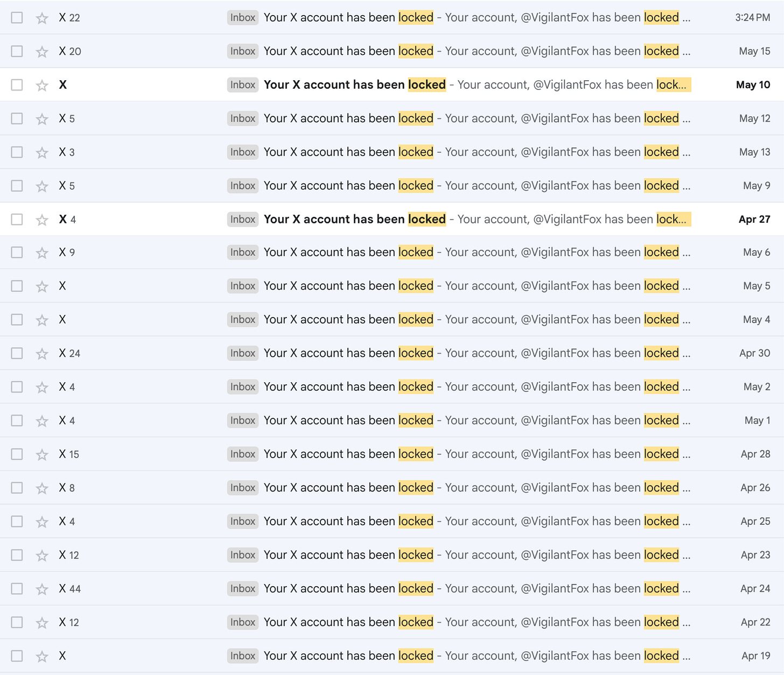Select checkbox for the May 6 email
784x675 pixels.
pos(17,252)
